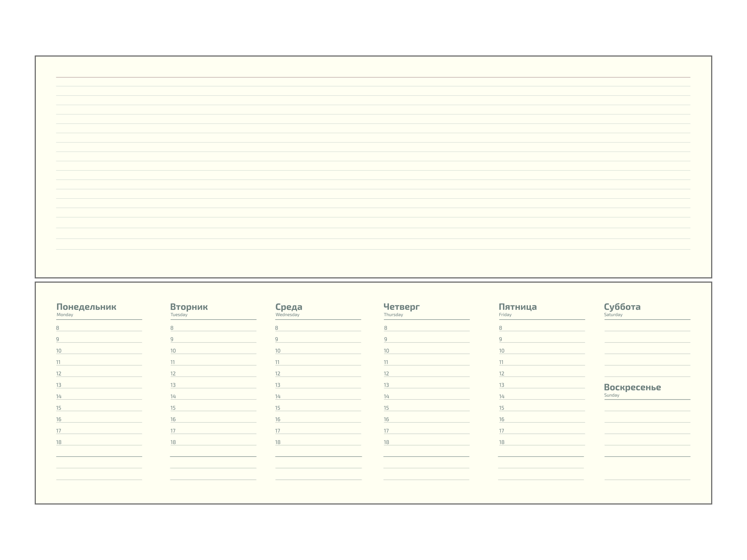Pick hour 9 under Вторник
Screen dimensions: 747x560
[172, 339]
